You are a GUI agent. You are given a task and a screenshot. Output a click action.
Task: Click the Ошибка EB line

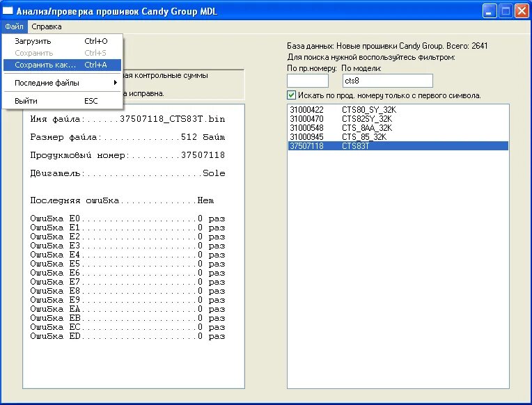click(127, 318)
